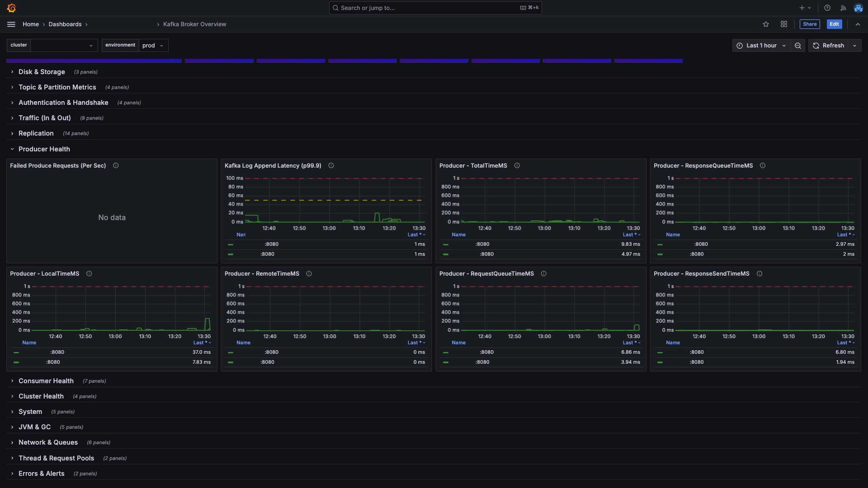Toggle first series in Producer - ResponseSendTimeMS legend

coord(697,352)
